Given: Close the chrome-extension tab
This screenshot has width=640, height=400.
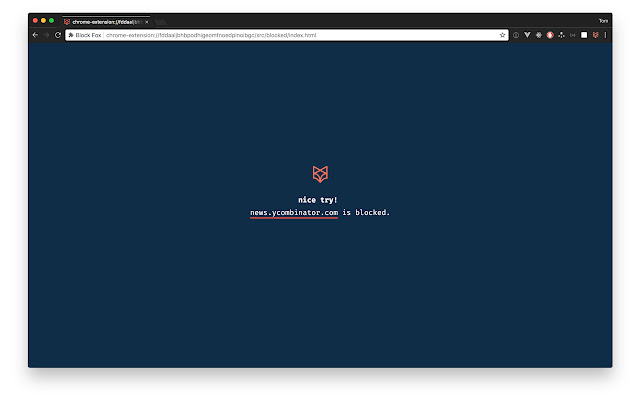Looking at the screenshot, I should 147,22.
